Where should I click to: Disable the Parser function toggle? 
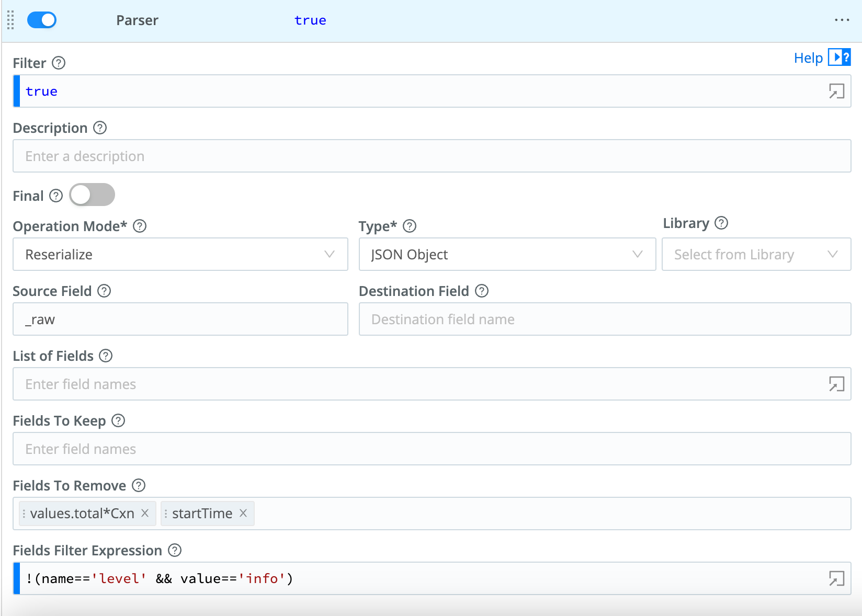pyautogui.click(x=41, y=19)
